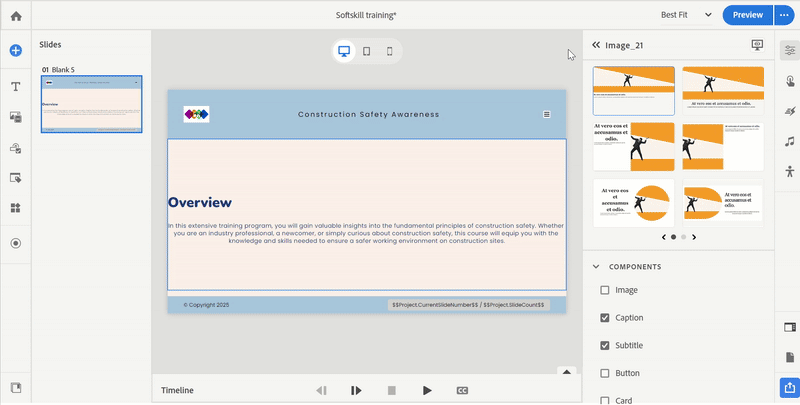Uncheck the Subtitle component checkbox

coord(604,346)
